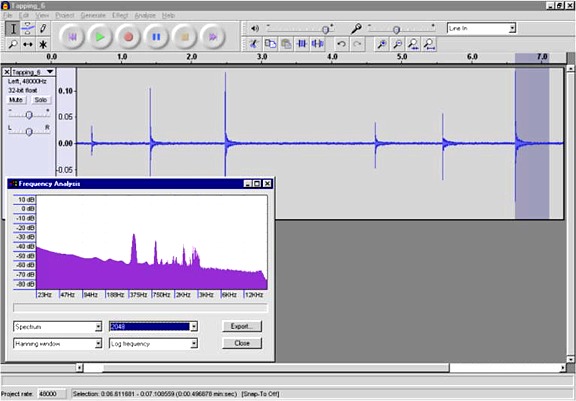Select the Multi-tool (asterisk)
The width and height of the screenshot is (576, 401).
click(43, 44)
